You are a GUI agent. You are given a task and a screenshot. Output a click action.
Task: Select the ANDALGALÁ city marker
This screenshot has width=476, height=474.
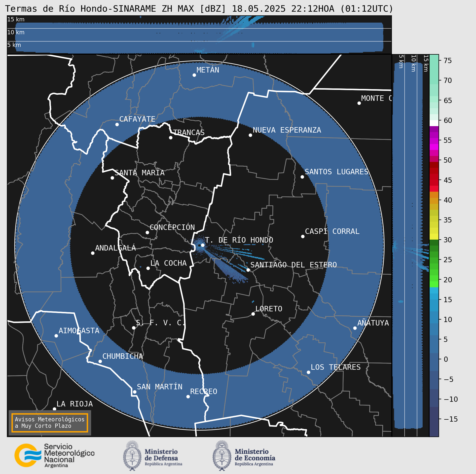(x=93, y=253)
